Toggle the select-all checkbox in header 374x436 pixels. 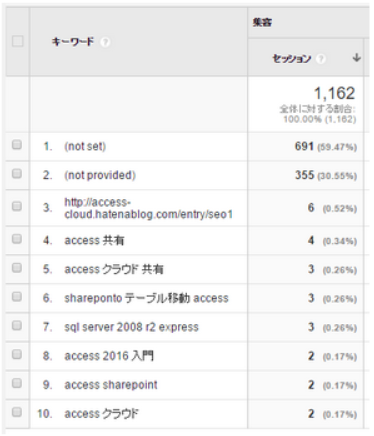click(x=18, y=41)
